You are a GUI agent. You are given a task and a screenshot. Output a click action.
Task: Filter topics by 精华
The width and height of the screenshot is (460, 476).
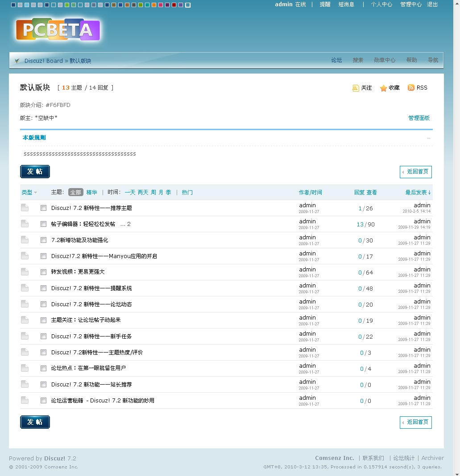click(x=92, y=192)
